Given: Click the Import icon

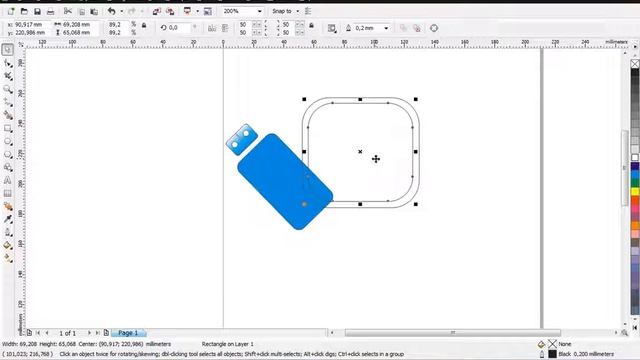Looking at the screenshot, I should coord(157,11).
